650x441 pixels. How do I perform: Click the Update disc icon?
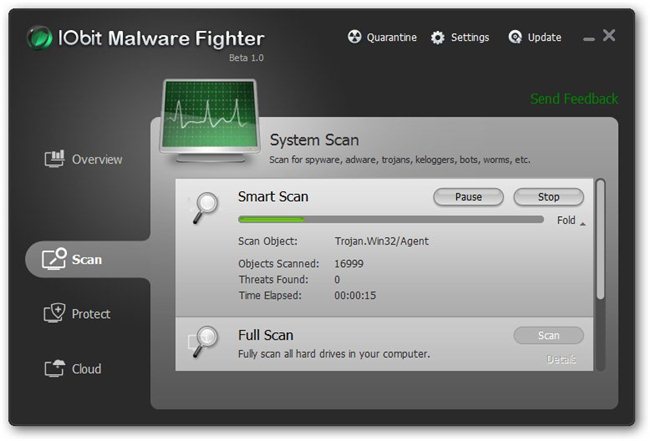coord(515,37)
